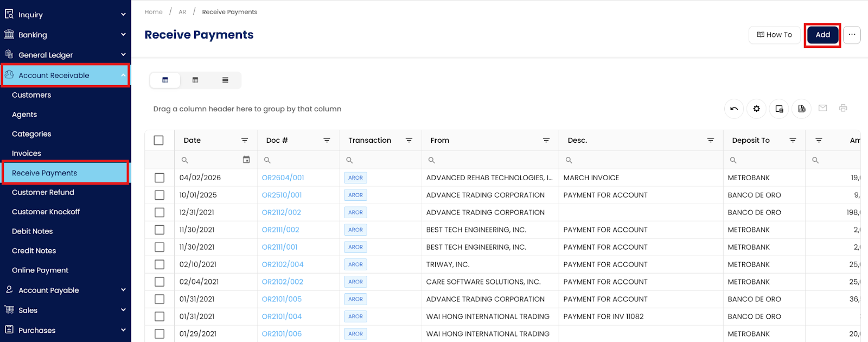Expand the Purchases menu chevron
Viewport: 868px width, 342px height.
point(123,330)
